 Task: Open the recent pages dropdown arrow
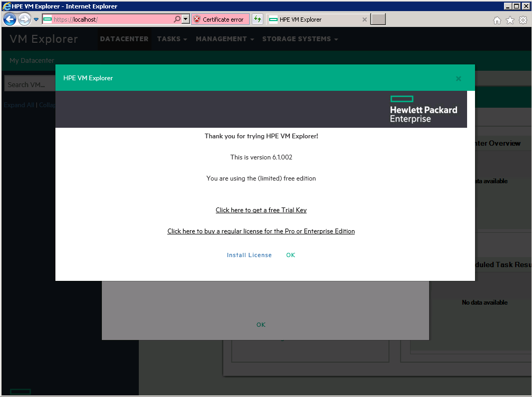click(36, 20)
